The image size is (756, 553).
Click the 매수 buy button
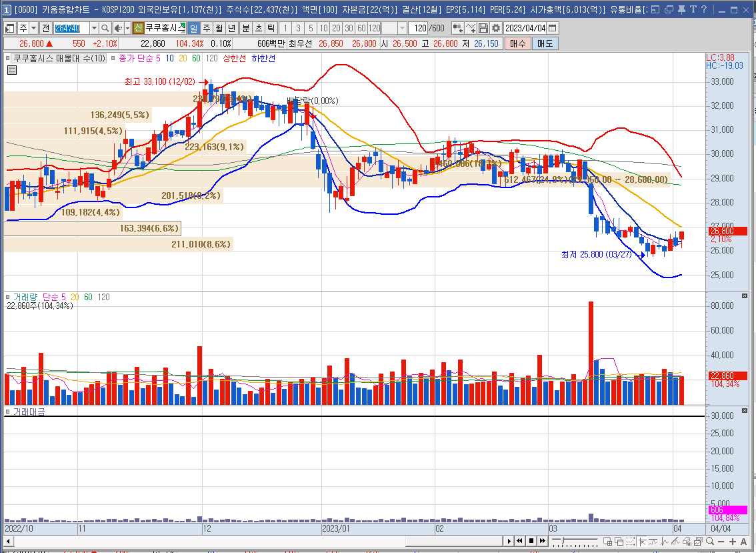click(518, 43)
